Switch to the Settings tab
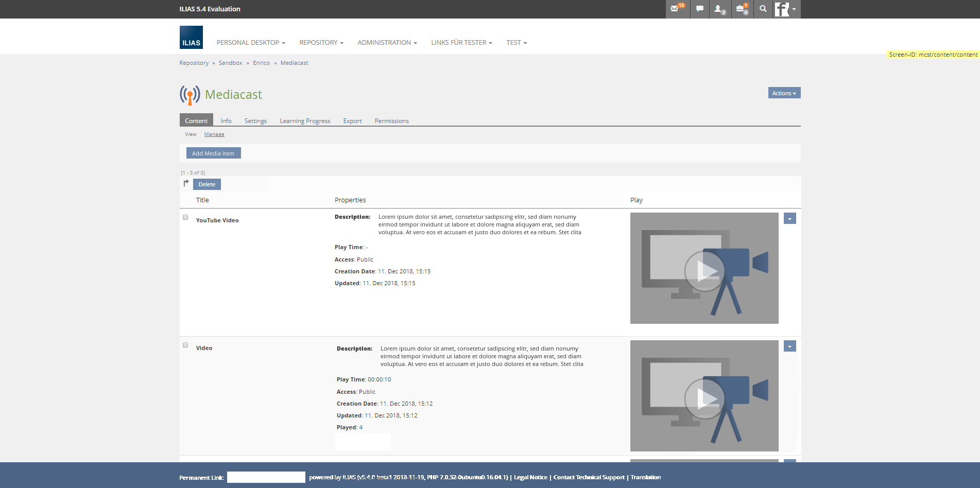980x488 pixels. (x=255, y=121)
